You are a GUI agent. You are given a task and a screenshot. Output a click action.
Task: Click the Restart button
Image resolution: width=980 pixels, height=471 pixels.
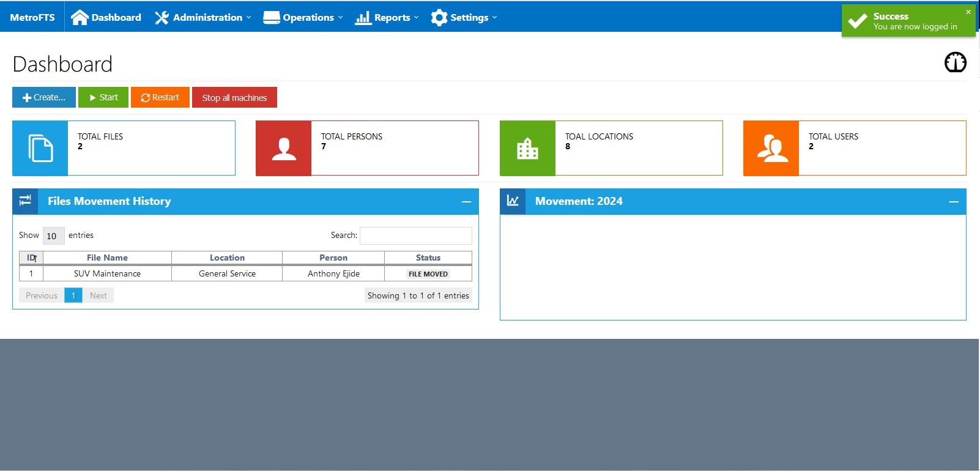(160, 97)
